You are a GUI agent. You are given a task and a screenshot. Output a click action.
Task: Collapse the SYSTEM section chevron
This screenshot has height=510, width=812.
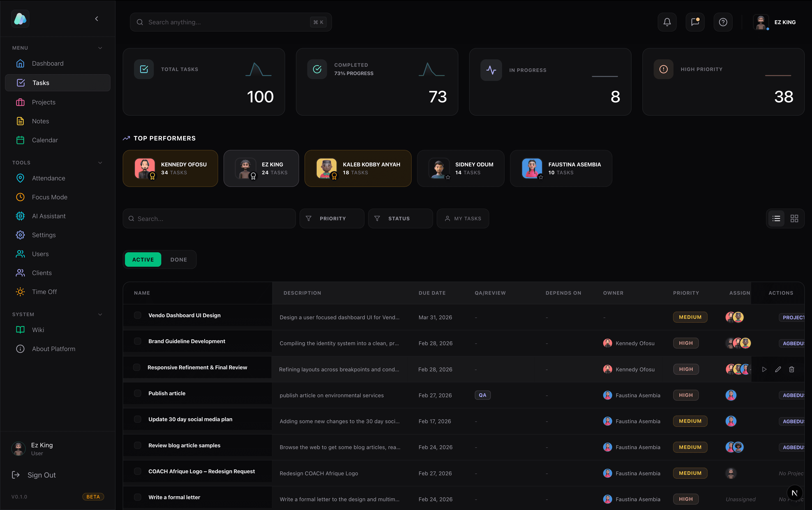100,314
